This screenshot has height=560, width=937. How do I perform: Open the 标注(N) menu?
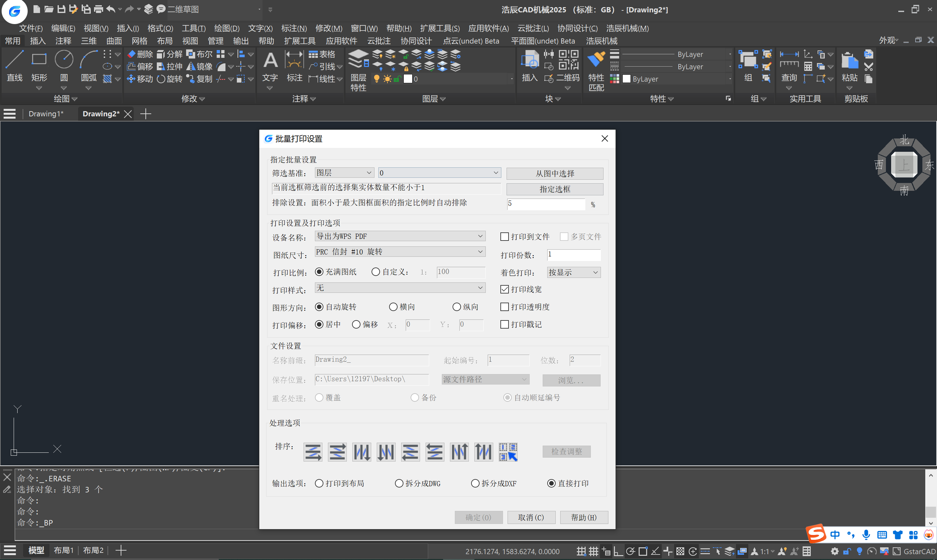293,28
